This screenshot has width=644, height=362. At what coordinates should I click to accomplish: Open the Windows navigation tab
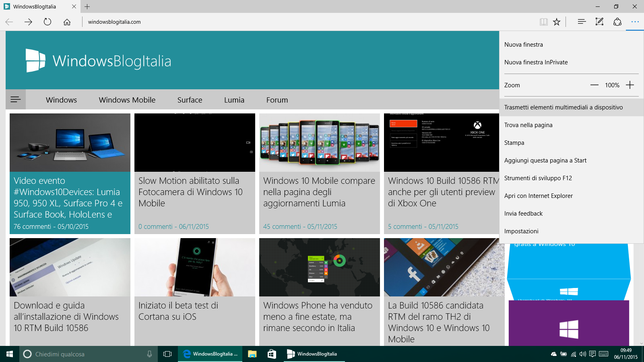point(61,100)
